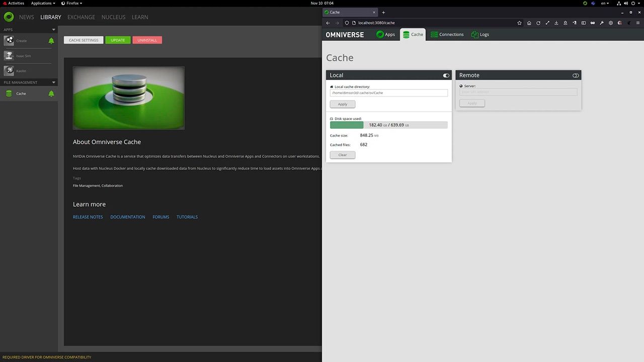Select the Isaac Sim app icon
This screenshot has height=362, width=644.
click(9, 56)
